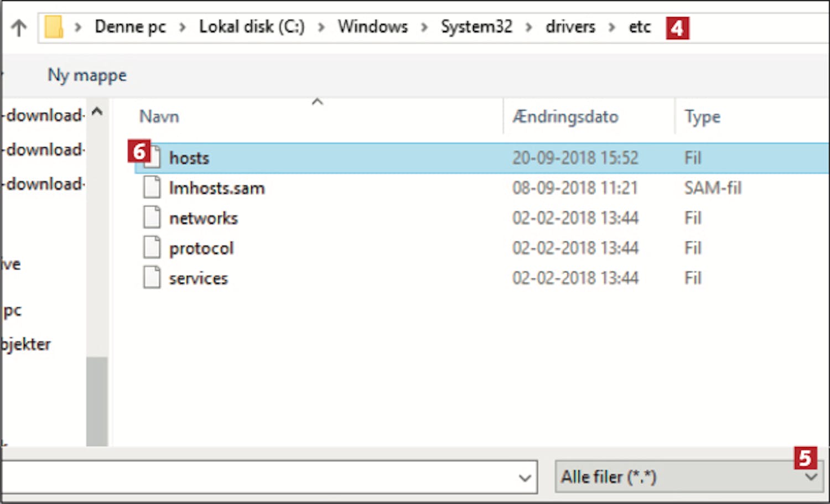The height and width of the screenshot is (504, 830).
Task: Click the sidebar scroll up arrow
Action: coord(97,112)
